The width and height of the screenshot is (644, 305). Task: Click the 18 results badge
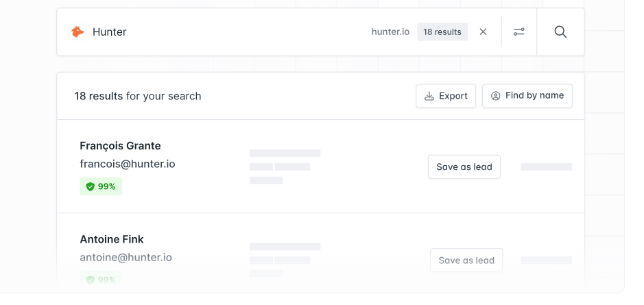point(442,32)
